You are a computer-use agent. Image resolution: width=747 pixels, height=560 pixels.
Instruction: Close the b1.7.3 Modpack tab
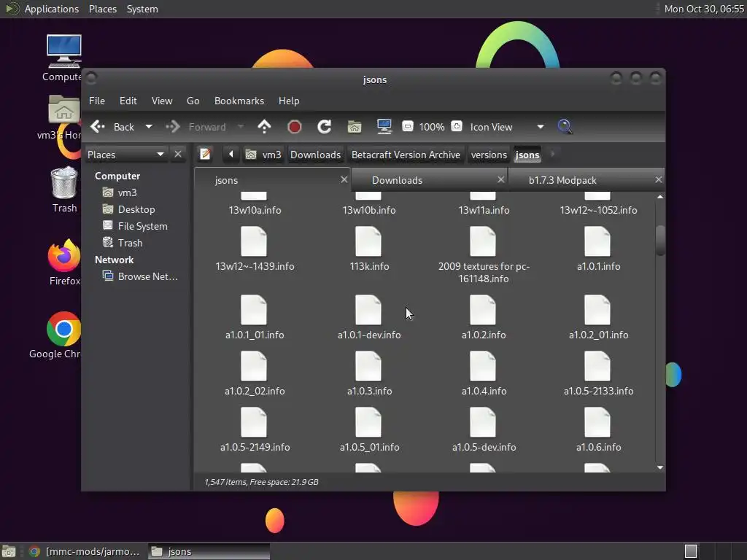659,179
